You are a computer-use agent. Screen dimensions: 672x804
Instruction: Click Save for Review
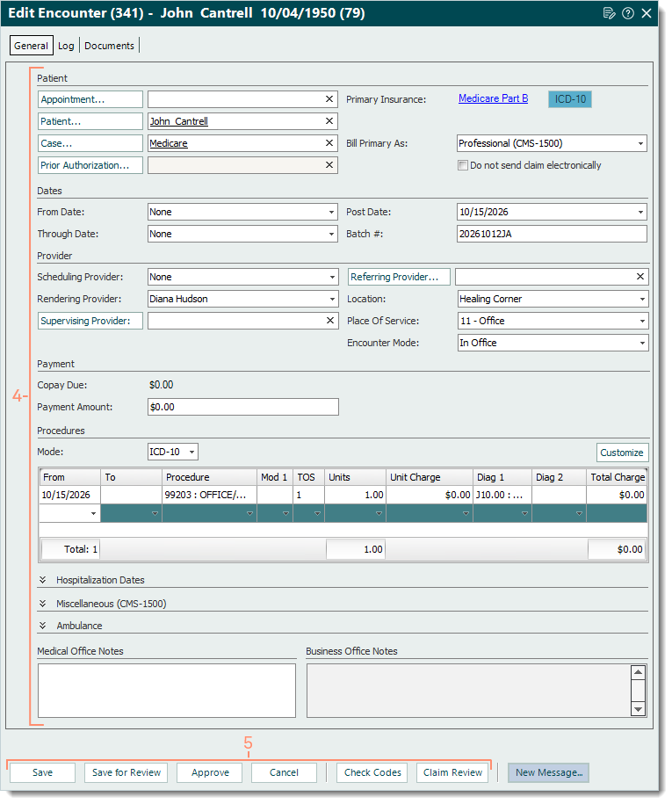(126, 772)
